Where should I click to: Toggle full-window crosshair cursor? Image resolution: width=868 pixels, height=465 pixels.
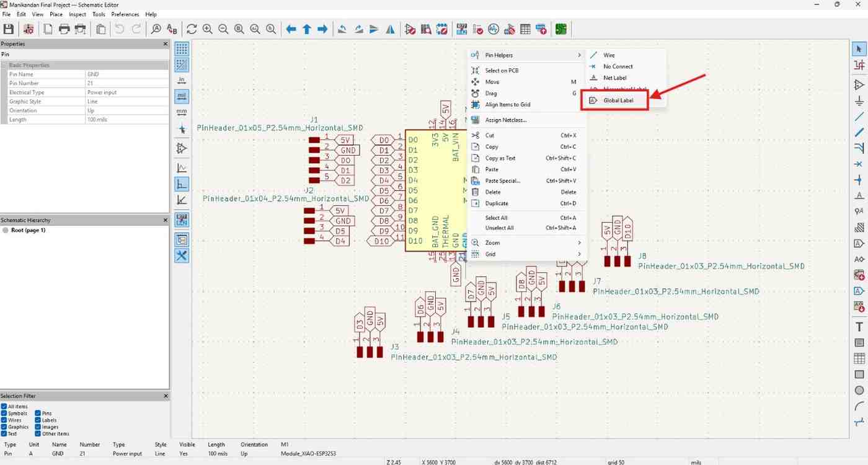tap(182, 129)
